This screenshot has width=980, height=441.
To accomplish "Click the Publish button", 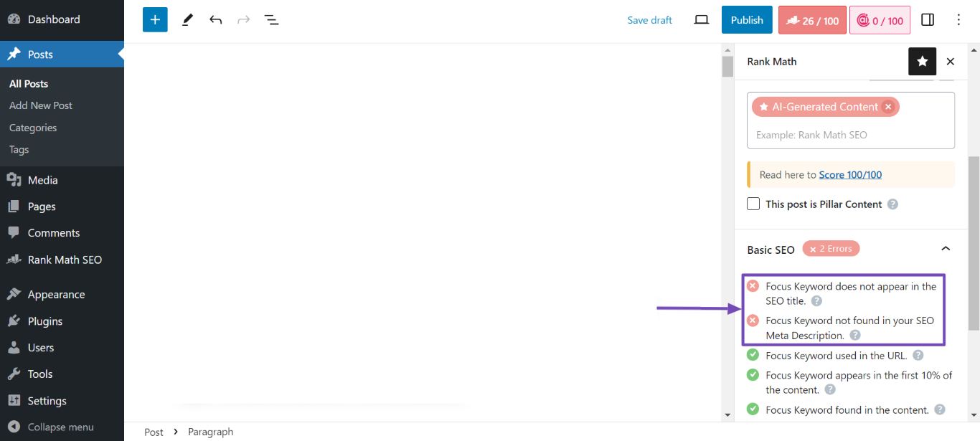I will click(747, 20).
